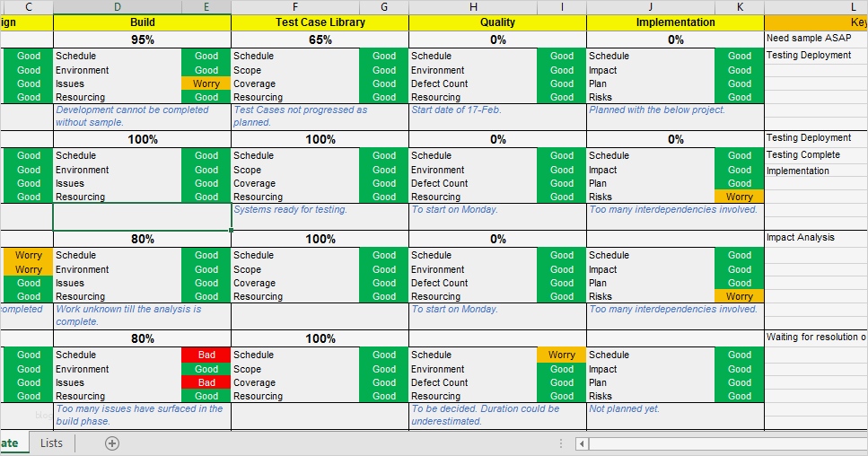Select column J header
868x456 pixels.
pos(651,7)
